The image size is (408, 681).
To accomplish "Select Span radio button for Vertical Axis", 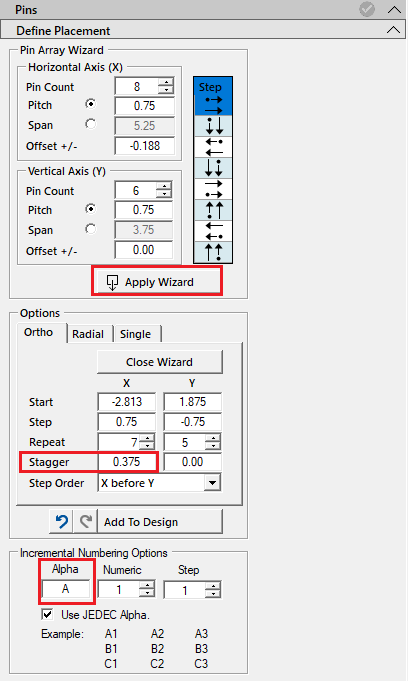I will pos(90,228).
